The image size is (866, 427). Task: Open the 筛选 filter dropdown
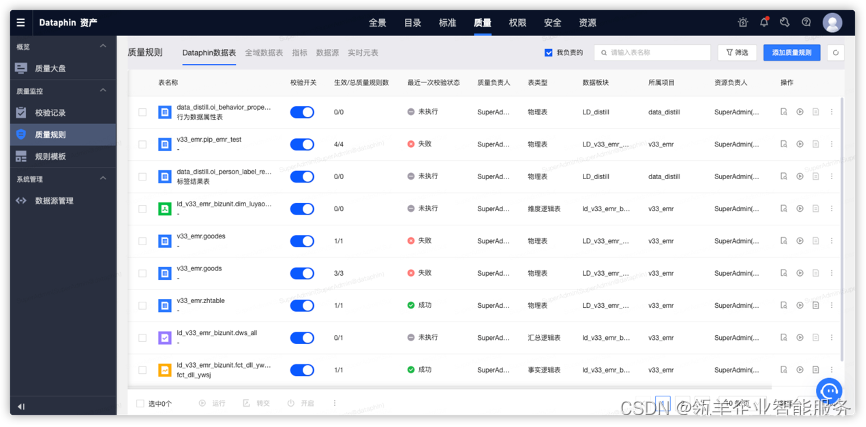click(x=737, y=52)
